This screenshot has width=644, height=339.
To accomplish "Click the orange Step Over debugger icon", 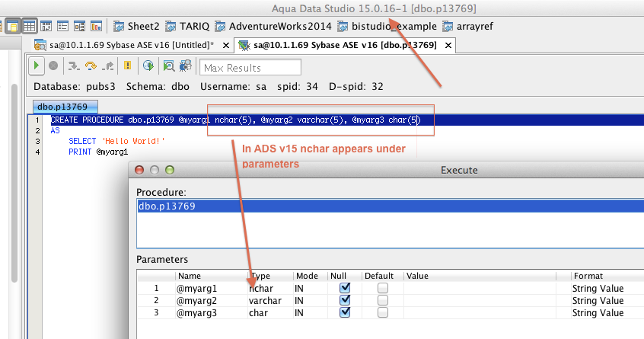I will point(91,66).
